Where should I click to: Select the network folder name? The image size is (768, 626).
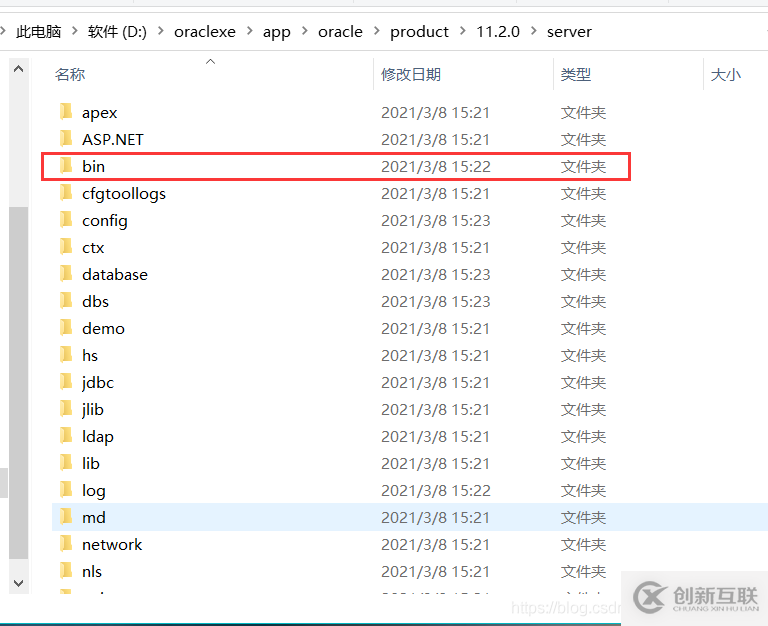coord(112,544)
